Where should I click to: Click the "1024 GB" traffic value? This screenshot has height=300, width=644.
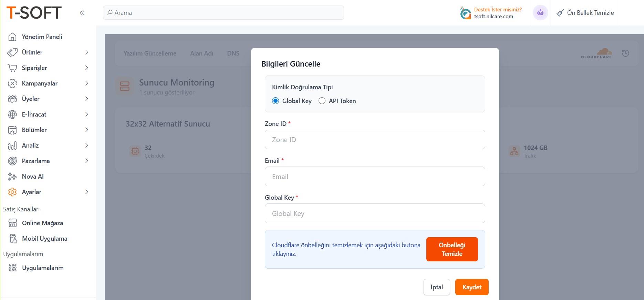point(536,148)
